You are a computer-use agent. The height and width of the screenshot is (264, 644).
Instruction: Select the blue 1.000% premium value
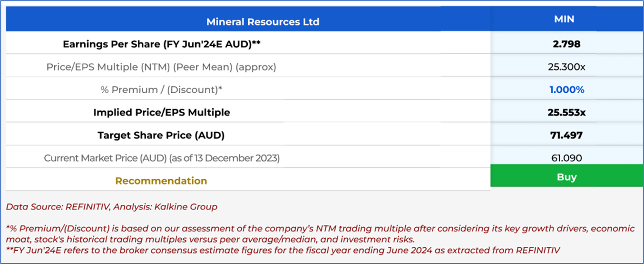(566, 90)
